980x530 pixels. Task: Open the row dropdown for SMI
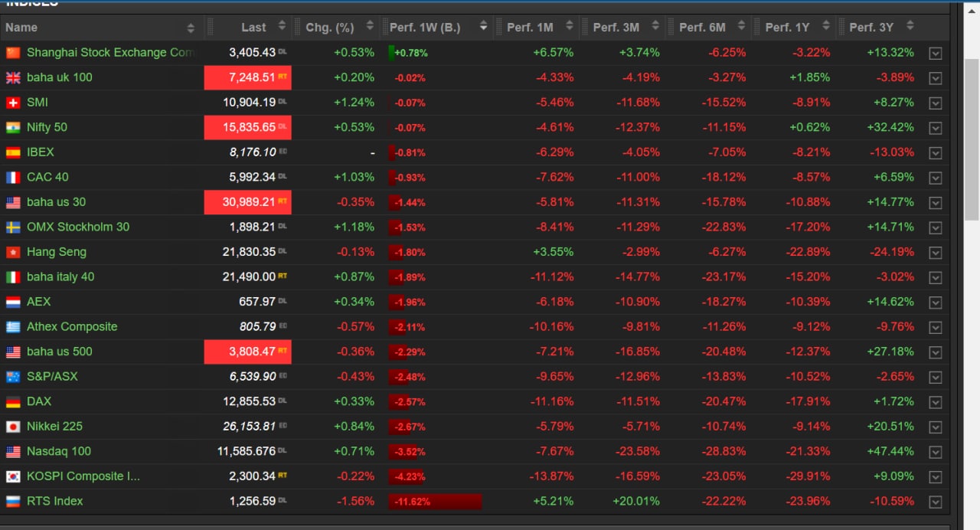[935, 103]
